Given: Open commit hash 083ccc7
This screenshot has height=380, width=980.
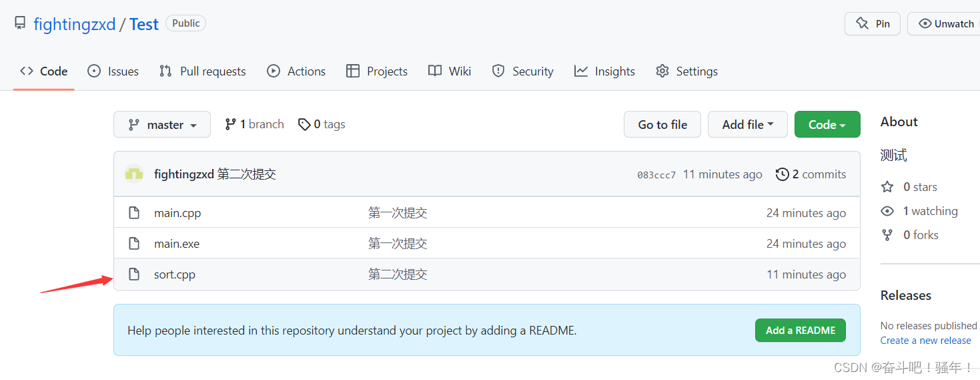Looking at the screenshot, I should point(656,175).
